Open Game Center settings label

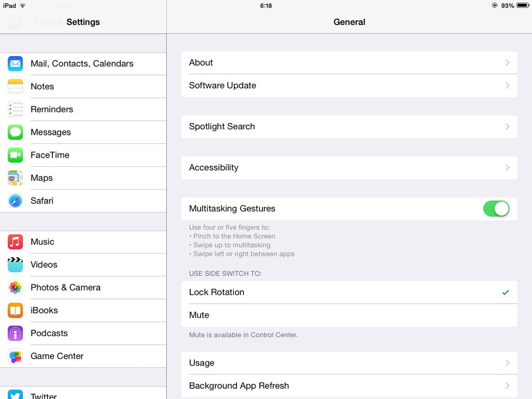pos(57,356)
